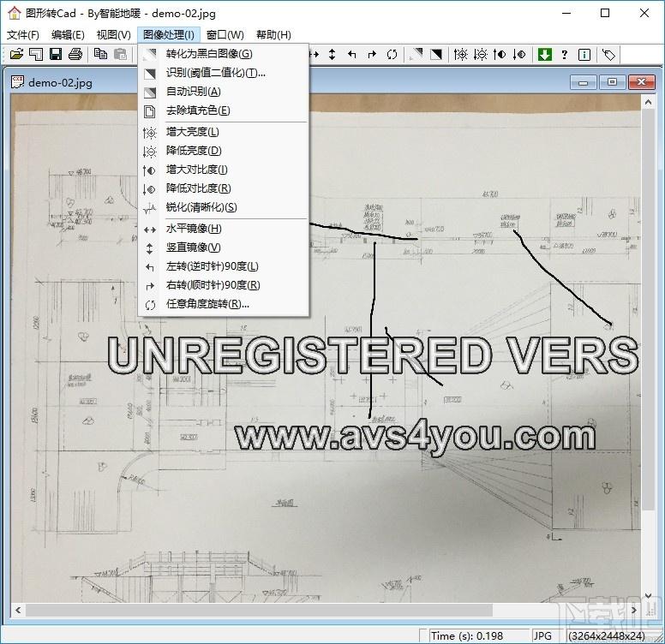The width and height of the screenshot is (665, 644).
Task: Click the print toolbar icon
Action: pyautogui.click(x=75, y=54)
